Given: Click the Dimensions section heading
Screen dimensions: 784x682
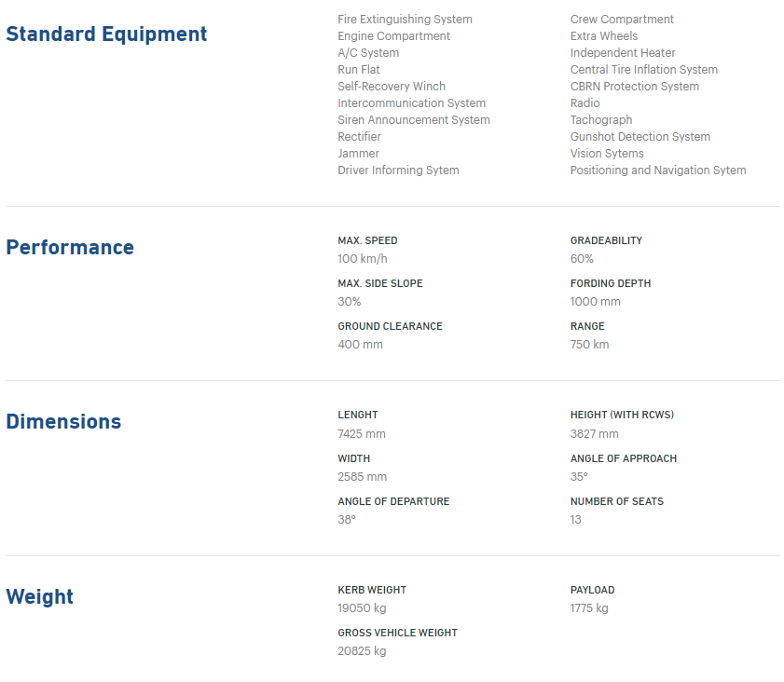Looking at the screenshot, I should 63,422.
